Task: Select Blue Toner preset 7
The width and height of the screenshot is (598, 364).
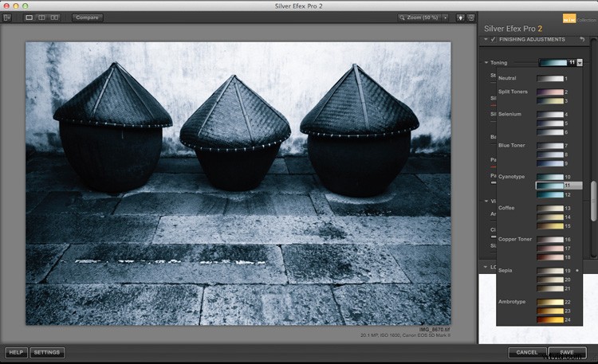Action: (x=550, y=146)
